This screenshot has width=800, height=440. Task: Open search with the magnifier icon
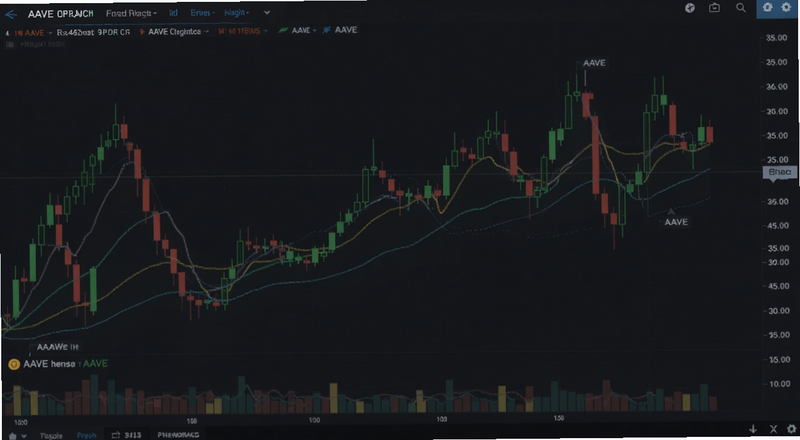[x=741, y=8]
